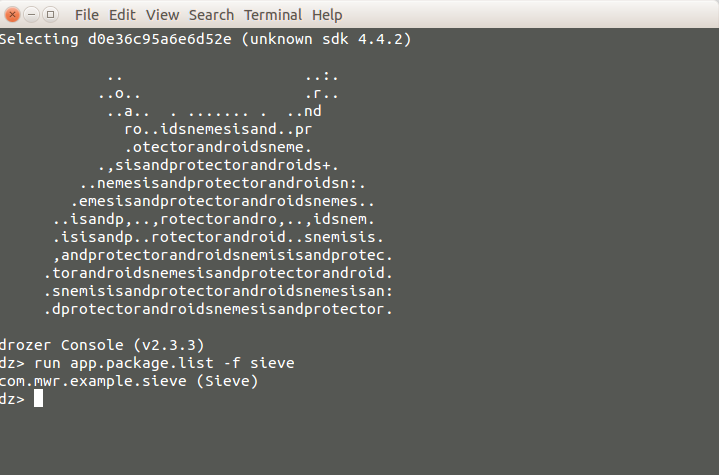Click the 'drozer Console (v2.3.3)' line
The image size is (719, 475).
coord(102,345)
